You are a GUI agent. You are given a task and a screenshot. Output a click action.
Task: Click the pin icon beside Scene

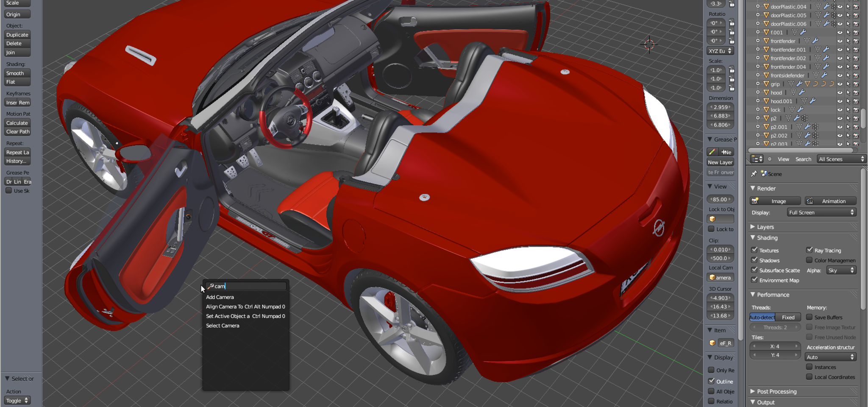pos(754,174)
